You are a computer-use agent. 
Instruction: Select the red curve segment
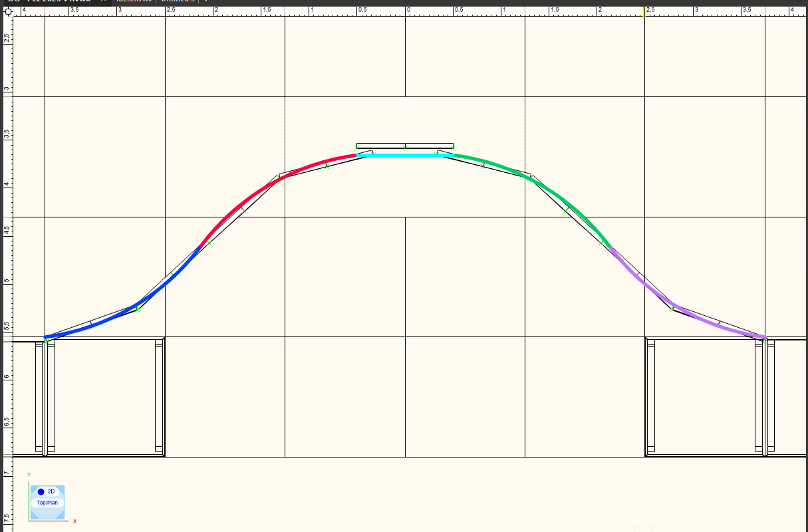[x=266, y=188]
